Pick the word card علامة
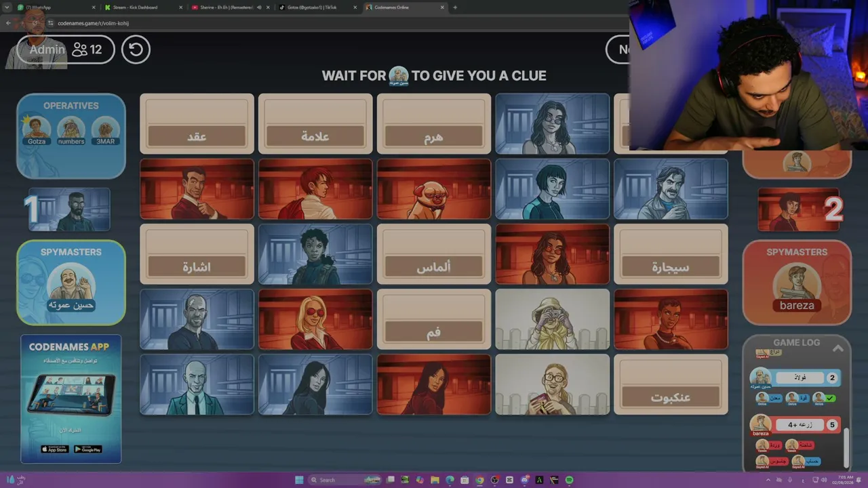 click(x=315, y=123)
